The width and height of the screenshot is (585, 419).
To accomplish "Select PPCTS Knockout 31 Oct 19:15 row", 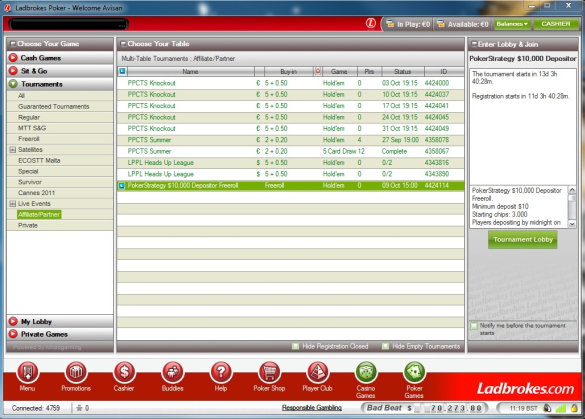I will [291, 128].
